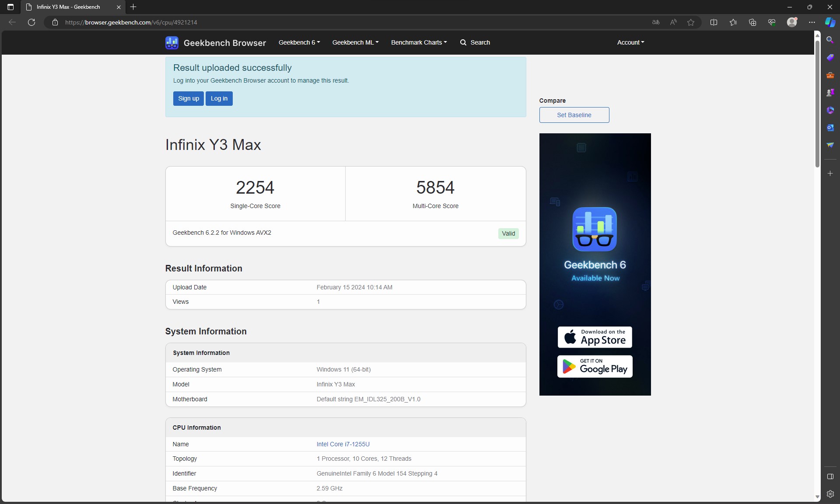Open sidebar Search icon
The image size is (840, 504).
pos(830,40)
